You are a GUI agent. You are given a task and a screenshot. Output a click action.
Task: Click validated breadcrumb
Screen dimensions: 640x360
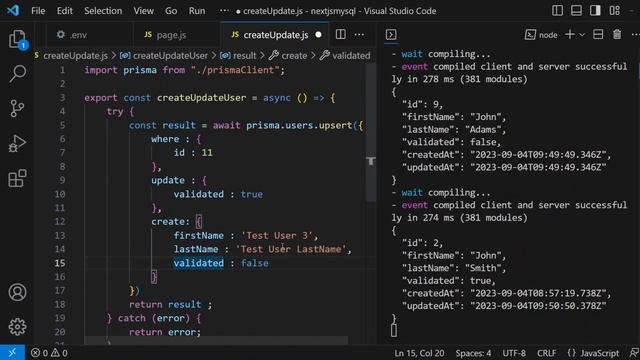pos(345,56)
